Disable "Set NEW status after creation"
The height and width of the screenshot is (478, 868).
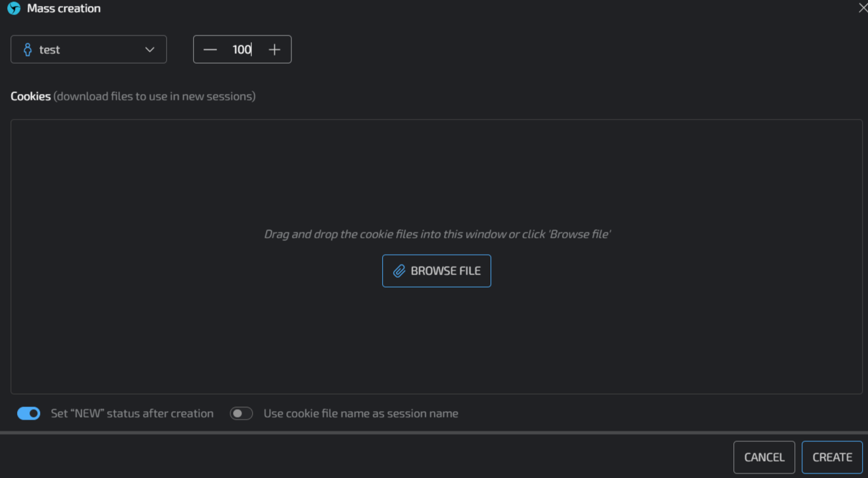pyautogui.click(x=28, y=413)
